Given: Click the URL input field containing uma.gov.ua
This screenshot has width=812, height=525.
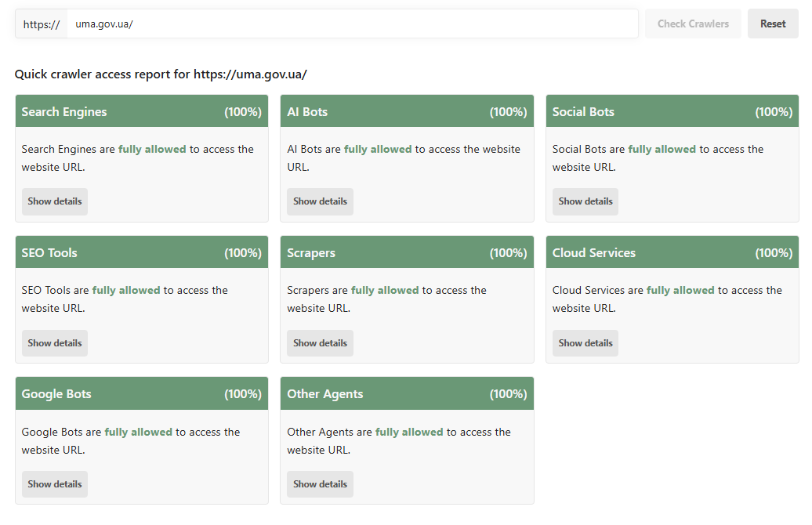Looking at the screenshot, I should point(353,24).
